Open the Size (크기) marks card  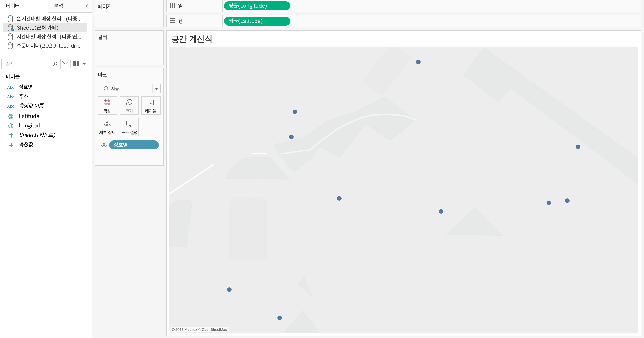(129, 105)
